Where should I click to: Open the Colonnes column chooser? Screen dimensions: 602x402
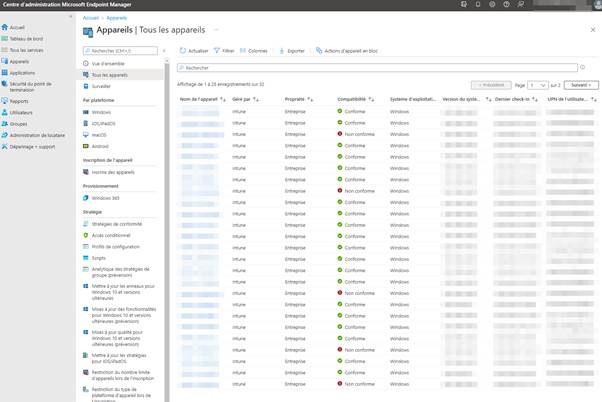(254, 51)
